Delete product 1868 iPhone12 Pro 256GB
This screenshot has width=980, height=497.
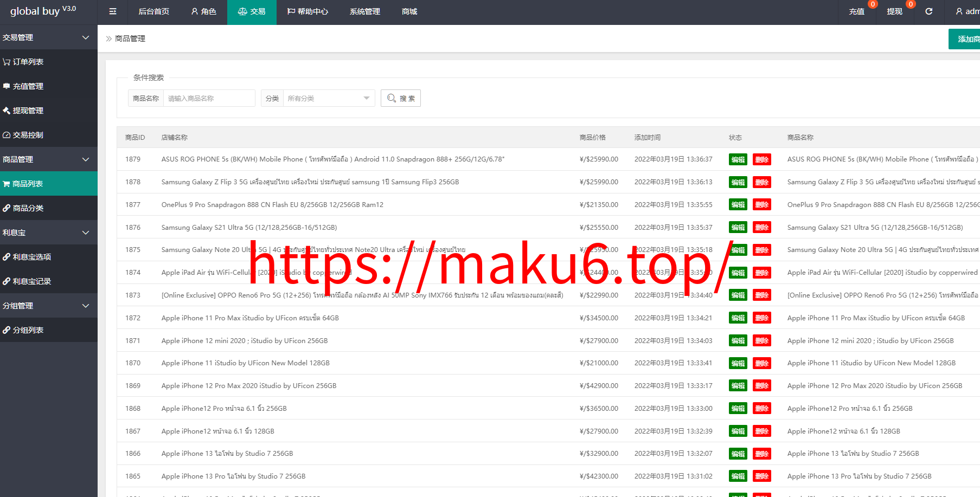click(x=762, y=409)
